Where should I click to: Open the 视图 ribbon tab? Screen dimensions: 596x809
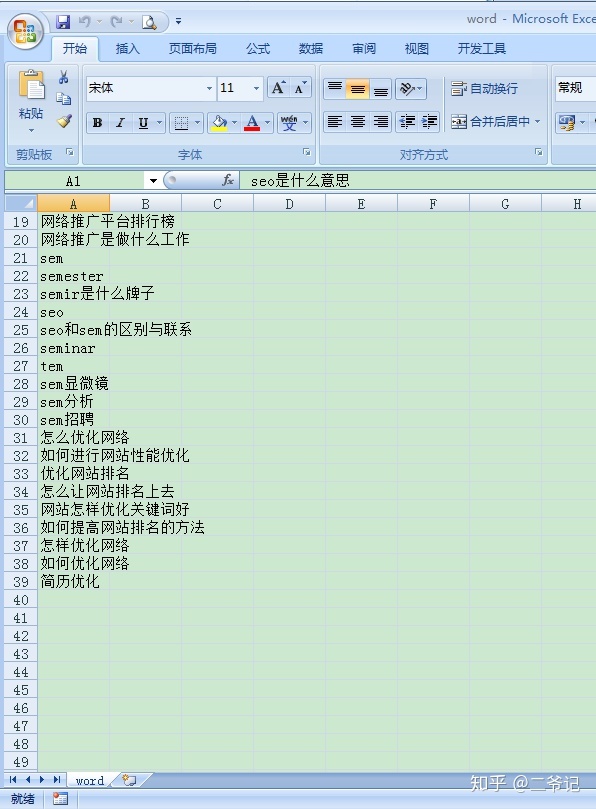pos(416,48)
